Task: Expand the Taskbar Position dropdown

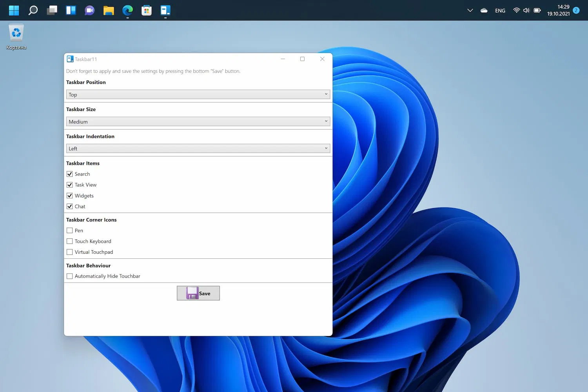Action: [x=198, y=94]
